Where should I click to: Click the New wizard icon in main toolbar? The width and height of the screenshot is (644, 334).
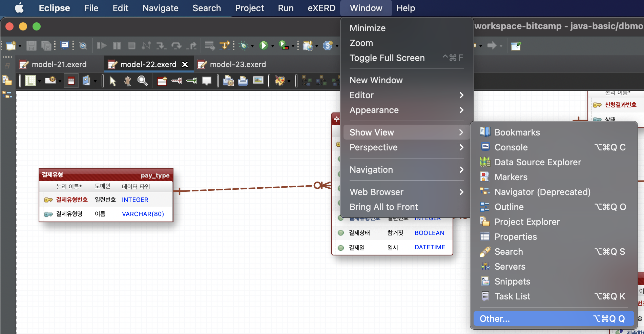11,45
